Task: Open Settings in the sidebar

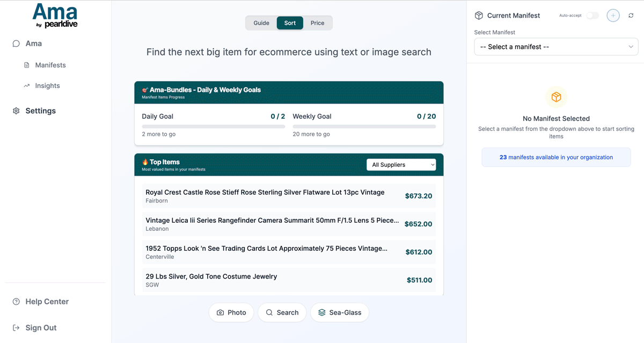Action: click(40, 111)
